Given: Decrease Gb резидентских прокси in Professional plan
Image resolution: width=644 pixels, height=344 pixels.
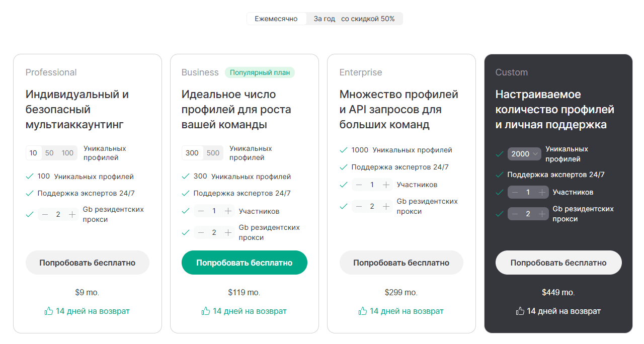Looking at the screenshot, I should [x=44, y=214].
